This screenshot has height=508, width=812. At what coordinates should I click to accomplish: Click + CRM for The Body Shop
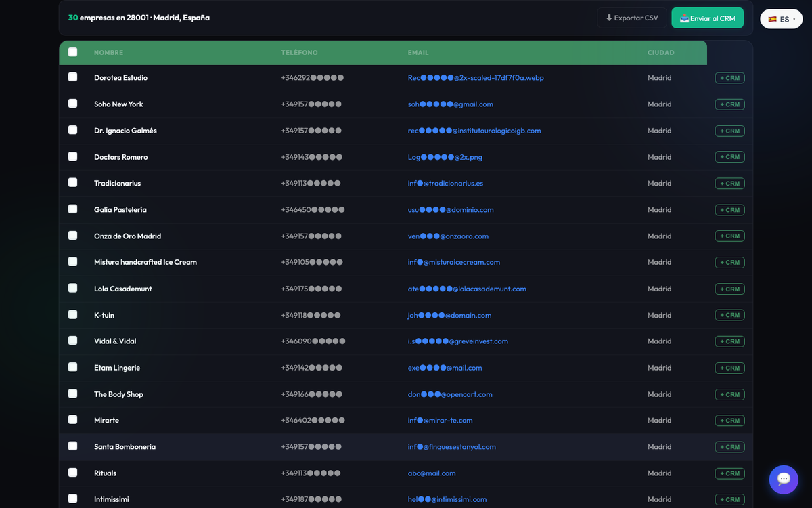[x=729, y=394]
